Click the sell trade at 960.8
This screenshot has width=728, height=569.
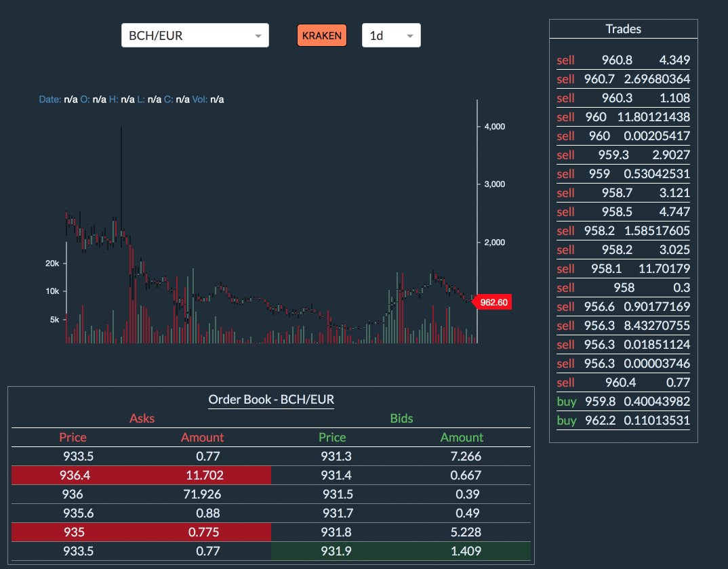(x=623, y=60)
